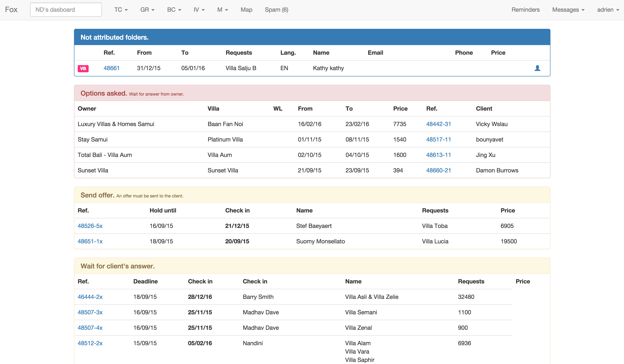Open option reference 48442-31
This screenshot has height=364, width=624.
pyautogui.click(x=438, y=124)
